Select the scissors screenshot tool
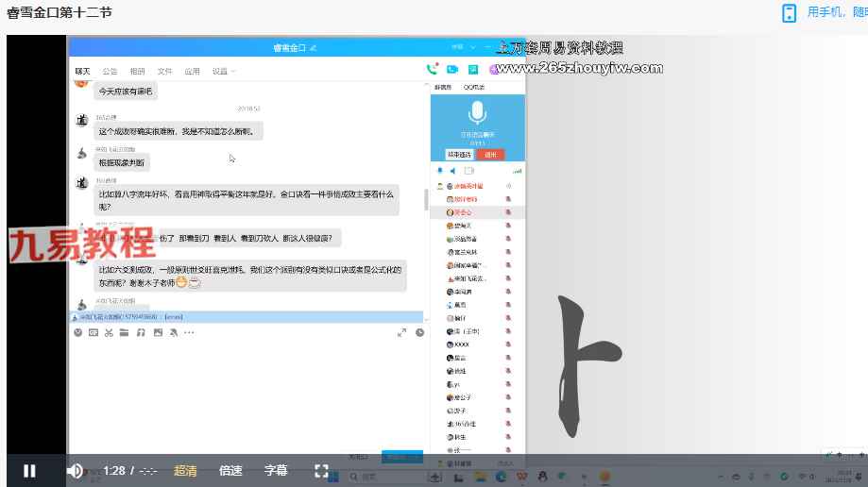Screen dimensions: 868x487 point(109,332)
